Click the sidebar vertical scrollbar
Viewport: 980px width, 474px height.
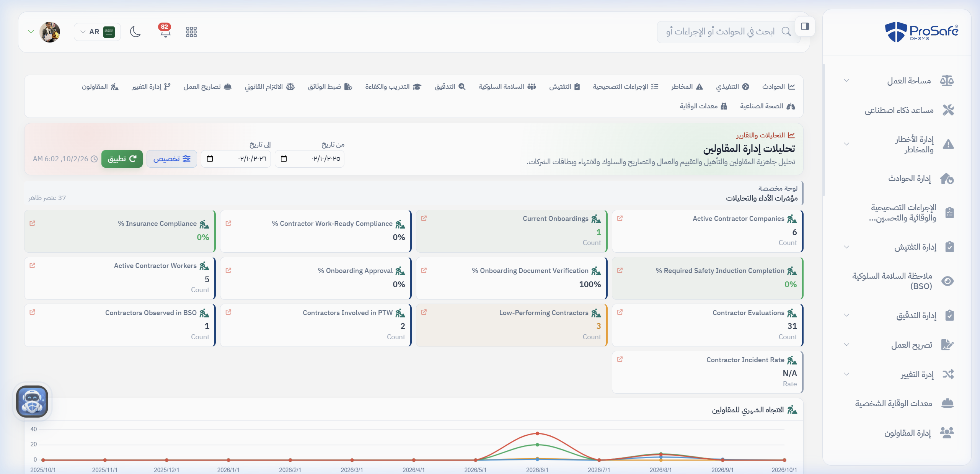(824, 130)
